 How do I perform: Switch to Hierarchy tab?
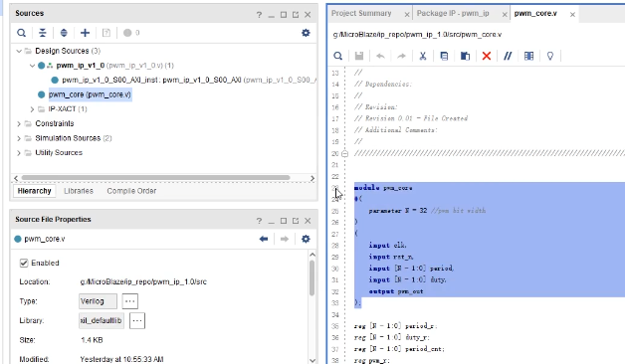(x=34, y=191)
